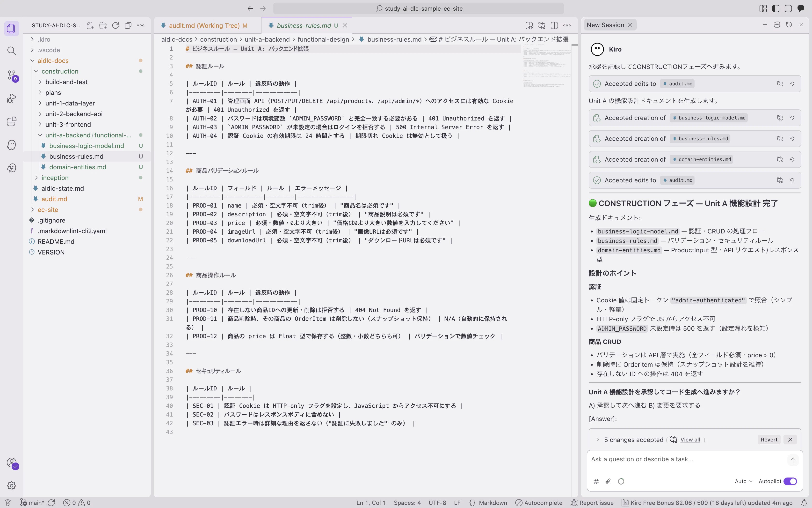
Task: Open the Auto model dropdown
Action: point(743,481)
